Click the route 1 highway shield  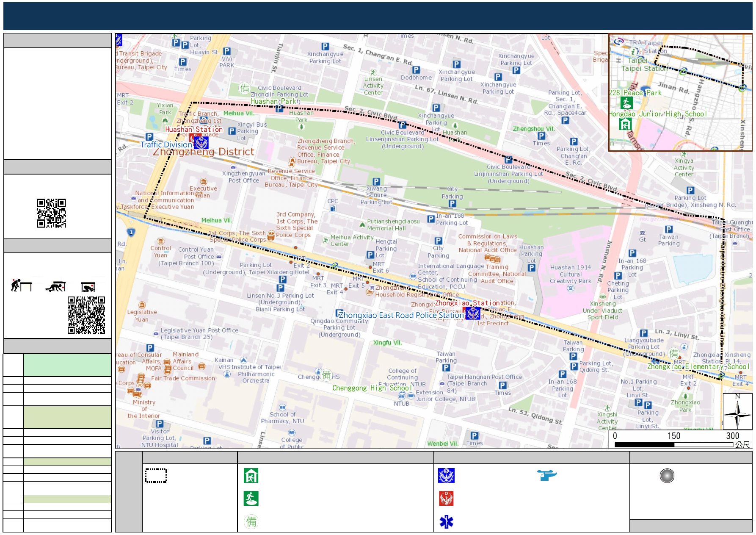(131, 232)
